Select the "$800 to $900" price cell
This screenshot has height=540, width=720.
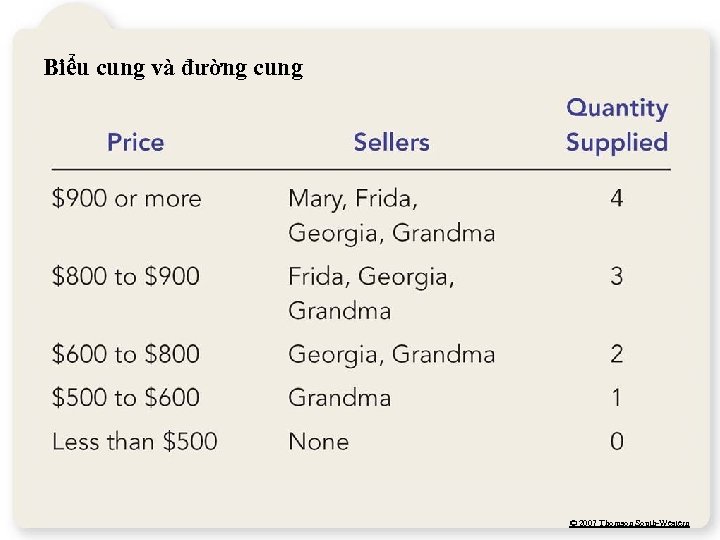pyautogui.click(x=126, y=276)
